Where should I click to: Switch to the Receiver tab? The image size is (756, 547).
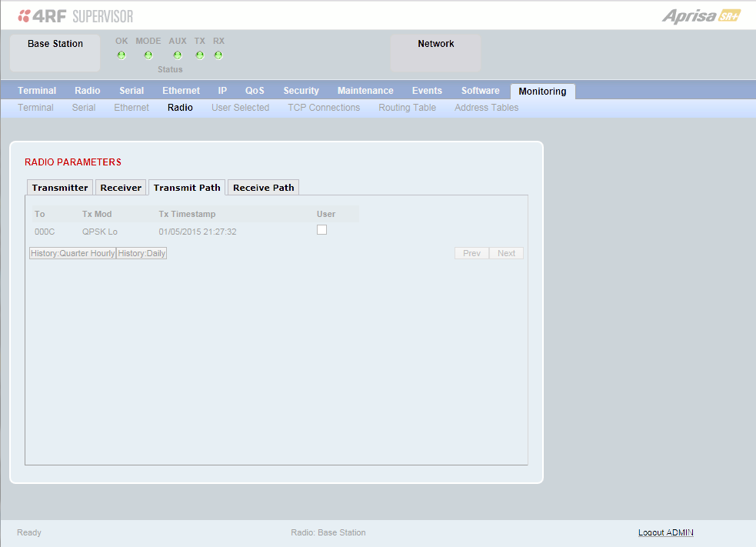pos(121,188)
